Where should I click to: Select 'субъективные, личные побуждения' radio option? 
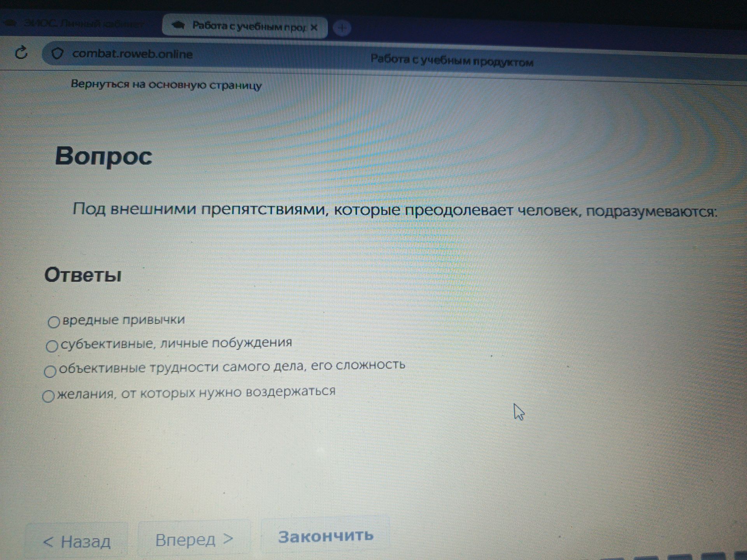click(52, 346)
